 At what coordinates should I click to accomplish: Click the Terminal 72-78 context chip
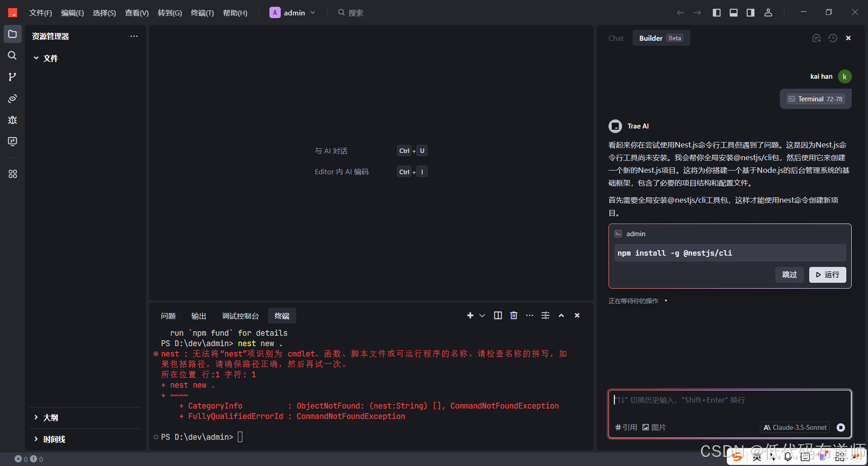point(816,99)
